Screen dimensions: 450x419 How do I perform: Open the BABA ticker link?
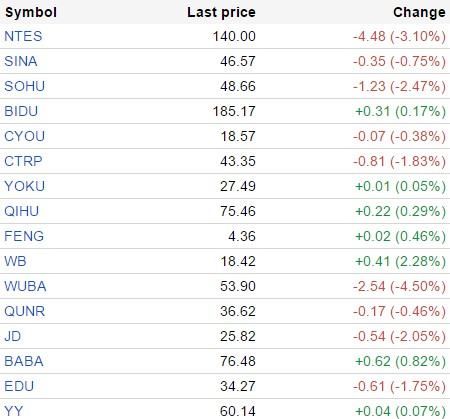(24, 361)
